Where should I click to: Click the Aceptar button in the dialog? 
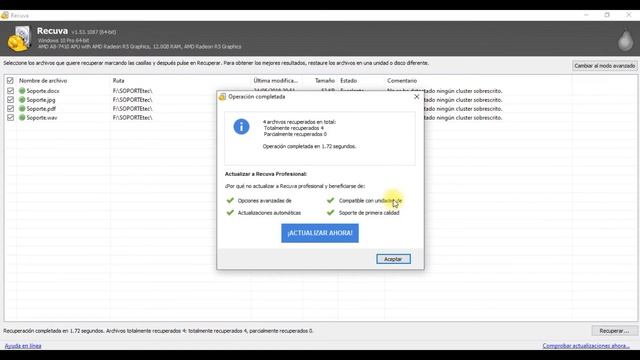393,259
